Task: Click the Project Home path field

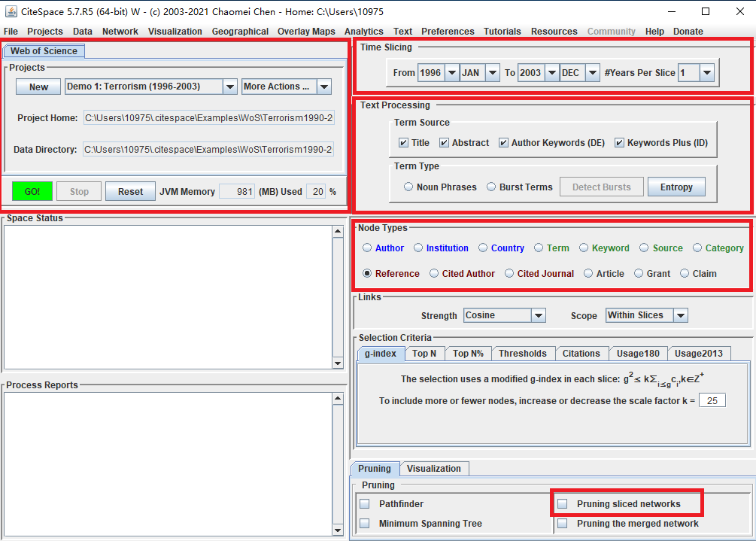Action: (x=209, y=117)
